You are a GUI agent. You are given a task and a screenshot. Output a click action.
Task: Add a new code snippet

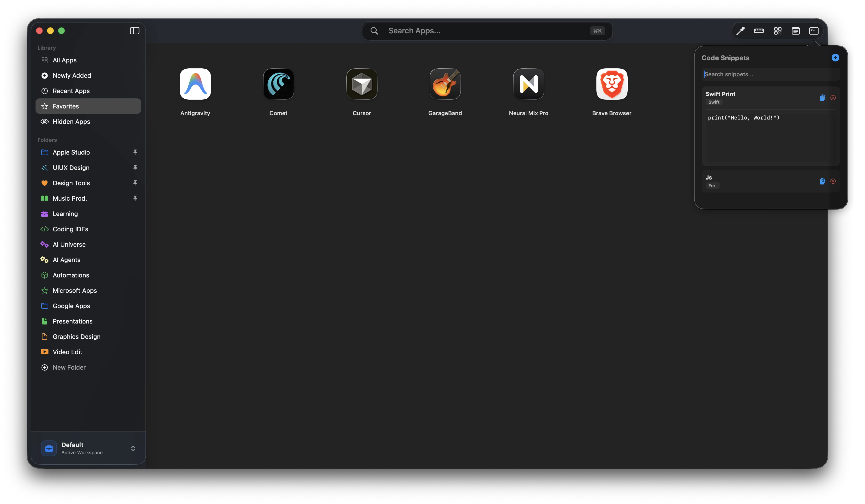(x=835, y=58)
